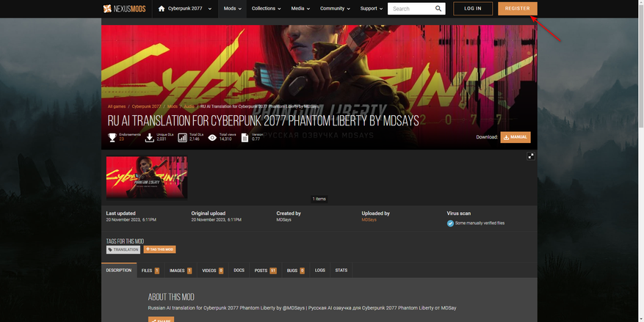Click the magnifying glass search icon
Viewport: 644px width, 322px height.
tap(438, 9)
